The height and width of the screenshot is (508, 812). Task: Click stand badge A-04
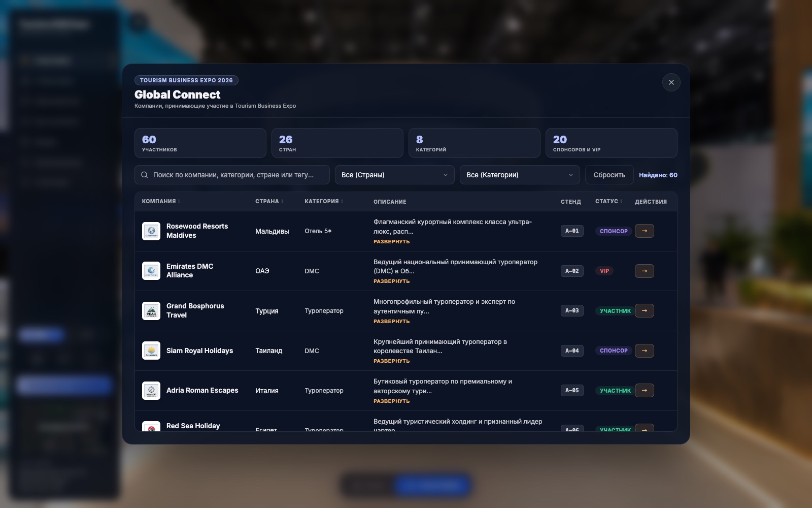[572, 351]
